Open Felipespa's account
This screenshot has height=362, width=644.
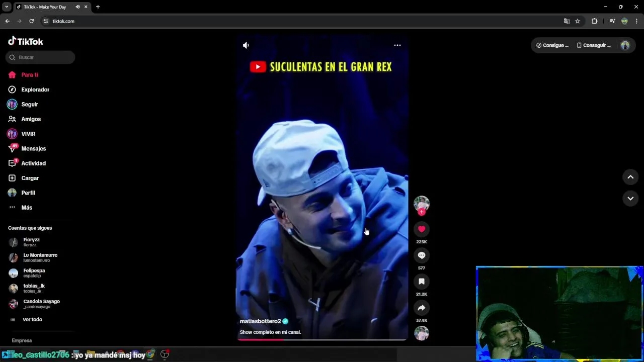click(28, 273)
